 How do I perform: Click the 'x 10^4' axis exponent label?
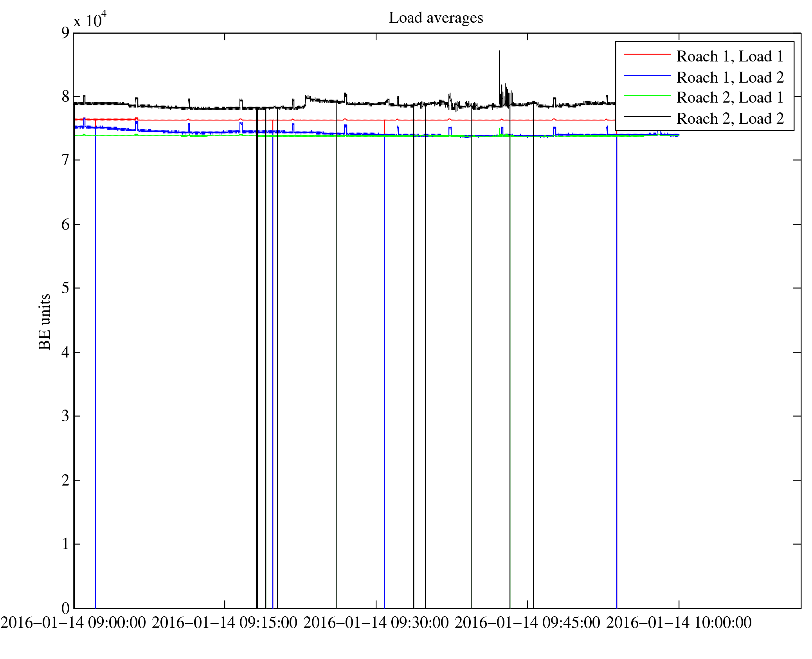point(90,20)
